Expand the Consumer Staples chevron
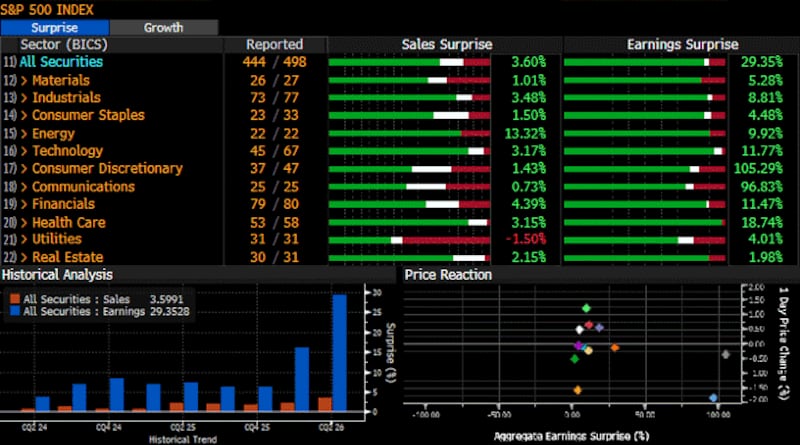The image size is (800, 445). pyautogui.click(x=24, y=115)
